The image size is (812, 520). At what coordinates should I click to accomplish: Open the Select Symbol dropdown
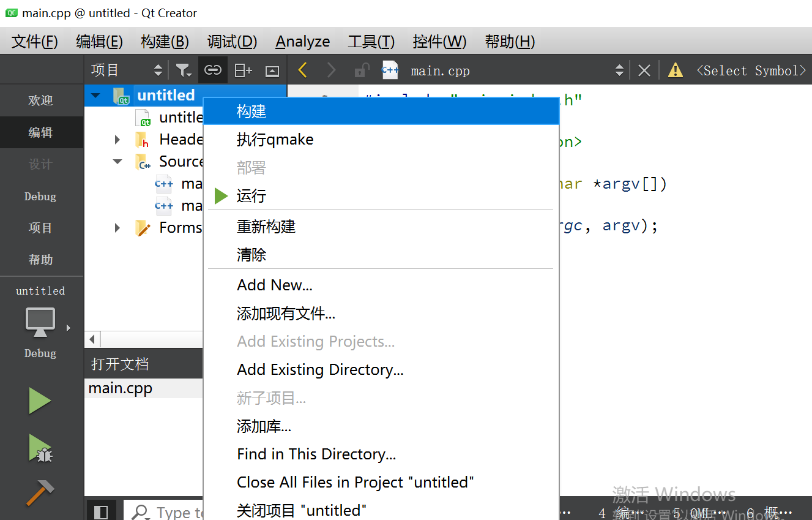pyautogui.click(x=751, y=70)
